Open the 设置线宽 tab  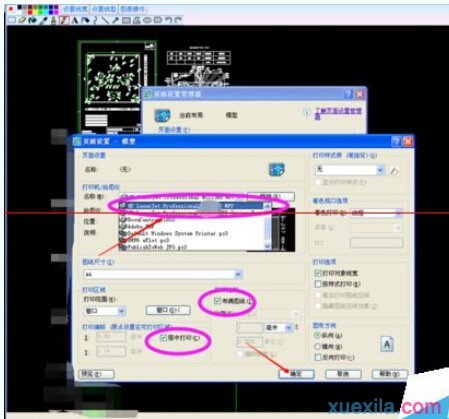(75, 9)
